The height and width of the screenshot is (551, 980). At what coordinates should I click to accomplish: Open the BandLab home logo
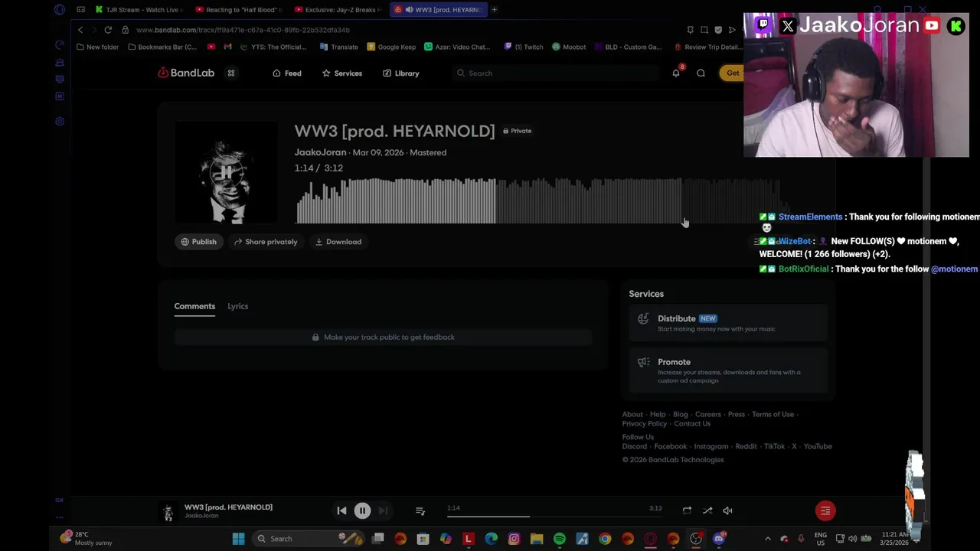(x=186, y=73)
